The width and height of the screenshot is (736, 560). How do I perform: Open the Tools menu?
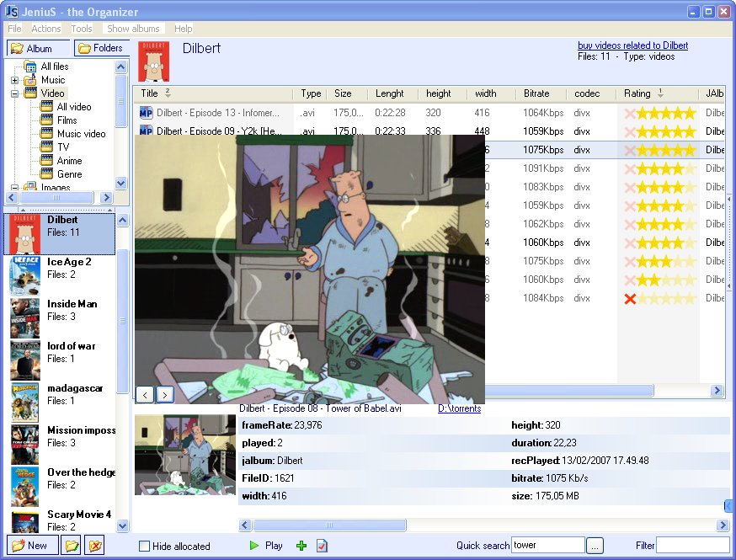pos(82,29)
